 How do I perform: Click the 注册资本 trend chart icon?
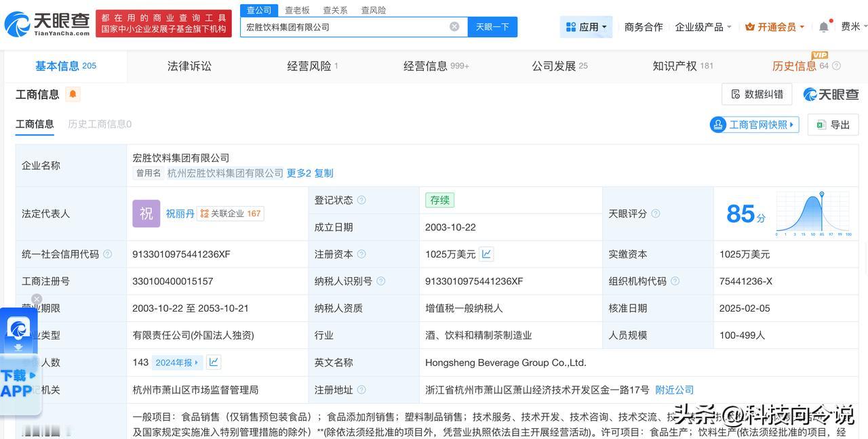tap(486, 254)
